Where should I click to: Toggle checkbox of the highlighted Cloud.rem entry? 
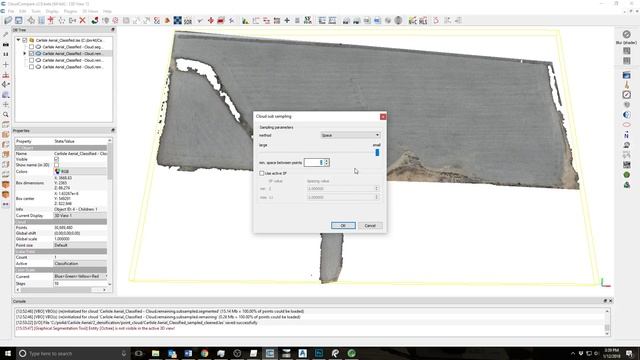point(31,53)
